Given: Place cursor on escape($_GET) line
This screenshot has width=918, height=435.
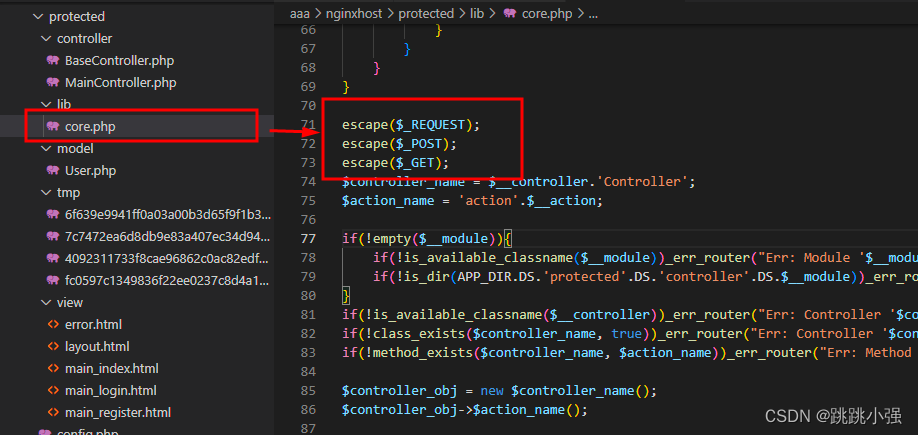Looking at the screenshot, I should (396, 162).
